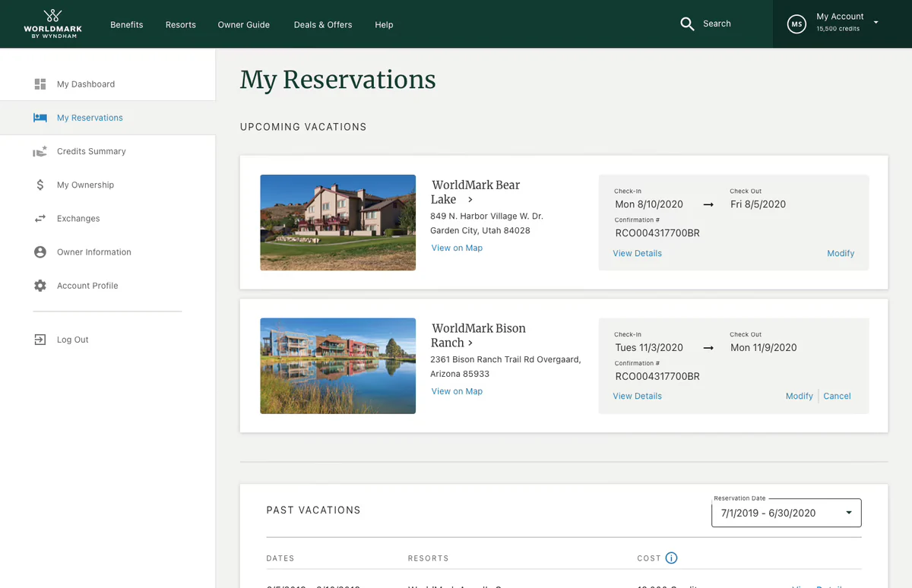Click the Search field in header
Image resolution: width=912 pixels, height=588 pixels.
[717, 24]
